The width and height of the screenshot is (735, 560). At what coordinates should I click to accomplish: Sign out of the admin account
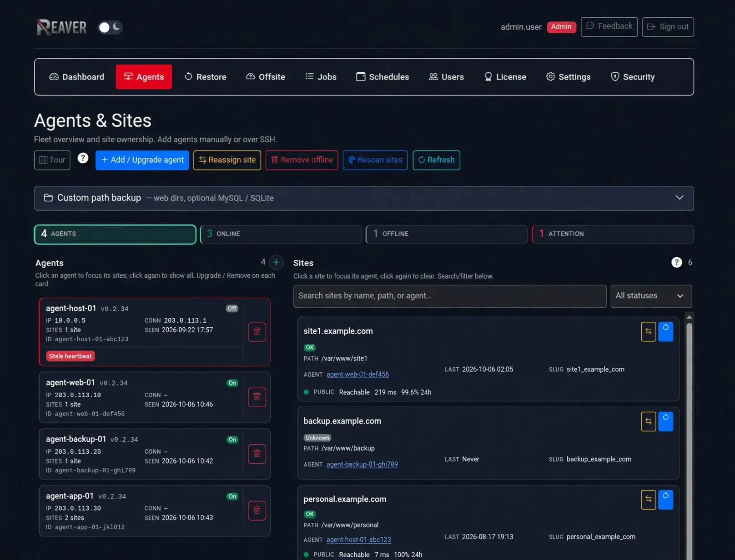coord(668,27)
